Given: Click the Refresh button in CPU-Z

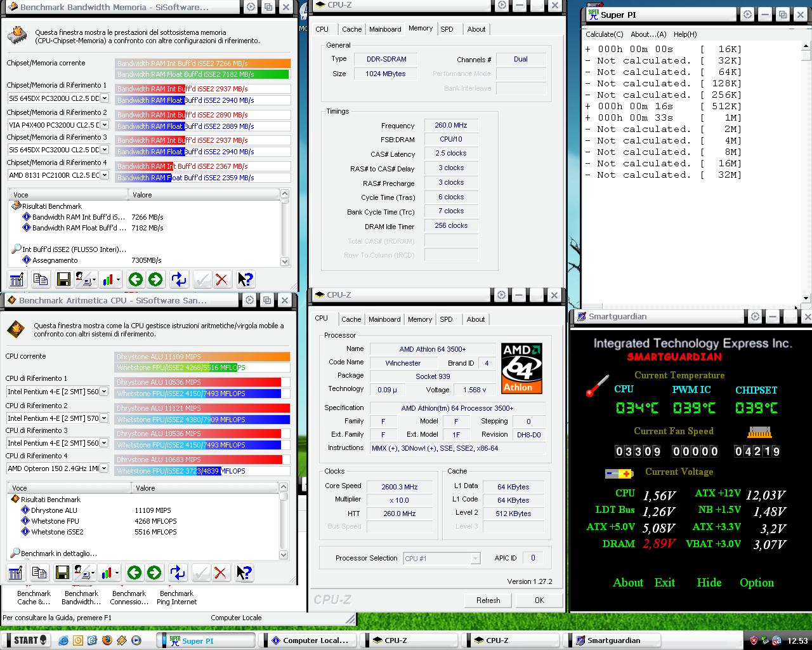Looking at the screenshot, I should coord(488,600).
